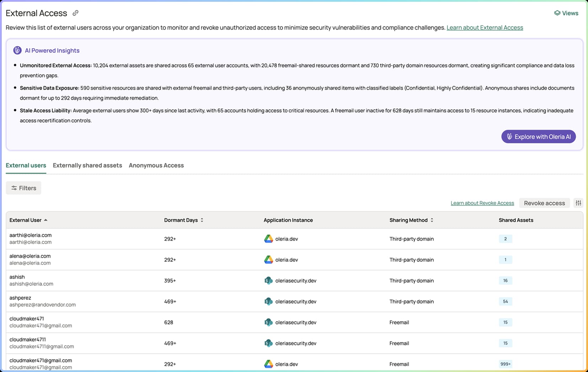Open column settings sliders icon beside Revoke access
Viewport: 588px width, 372px height.
(x=578, y=203)
